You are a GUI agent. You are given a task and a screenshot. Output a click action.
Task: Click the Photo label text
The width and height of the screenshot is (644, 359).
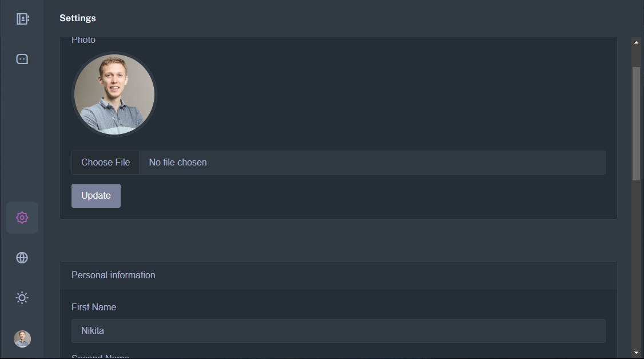click(x=84, y=41)
